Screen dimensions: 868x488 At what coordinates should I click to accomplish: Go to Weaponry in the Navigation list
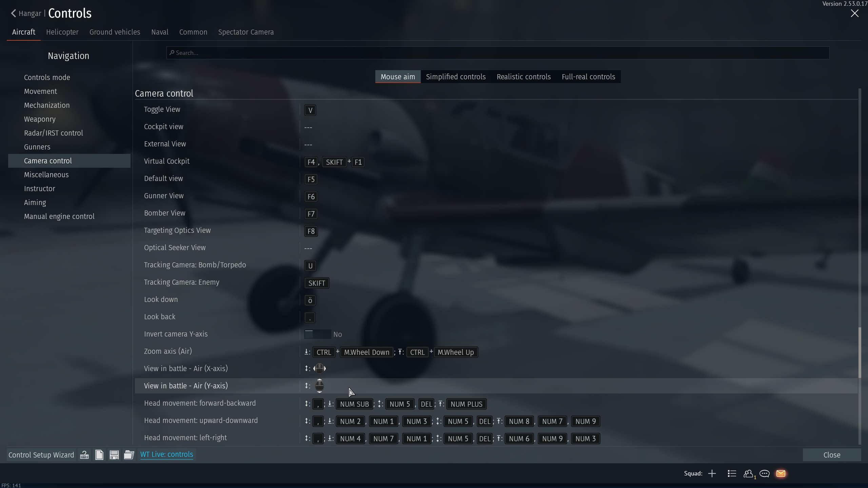point(40,119)
